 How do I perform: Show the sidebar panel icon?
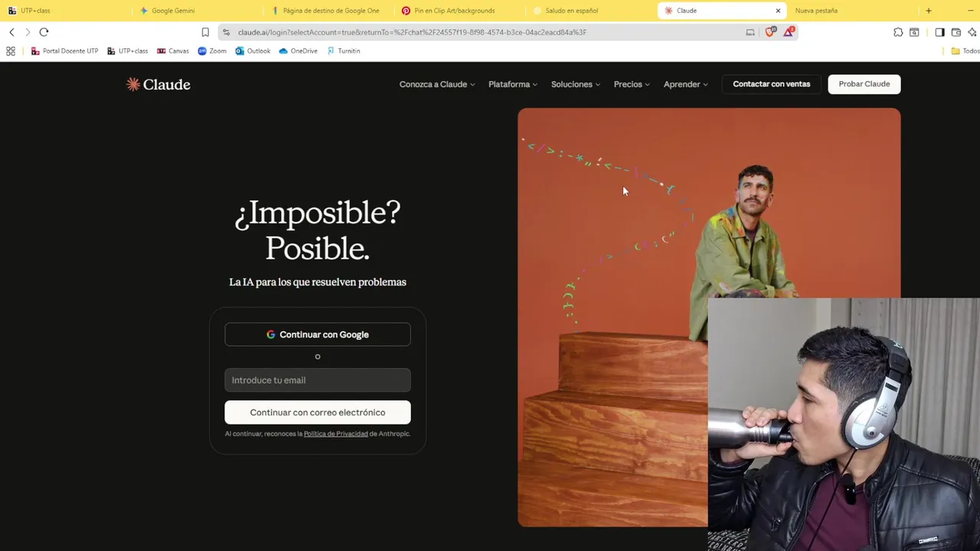click(x=939, y=32)
